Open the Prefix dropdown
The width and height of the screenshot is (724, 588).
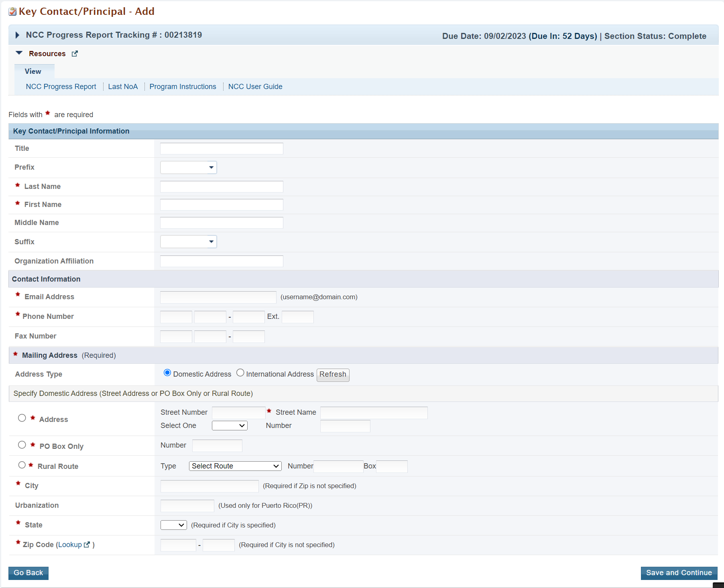(x=189, y=168)
